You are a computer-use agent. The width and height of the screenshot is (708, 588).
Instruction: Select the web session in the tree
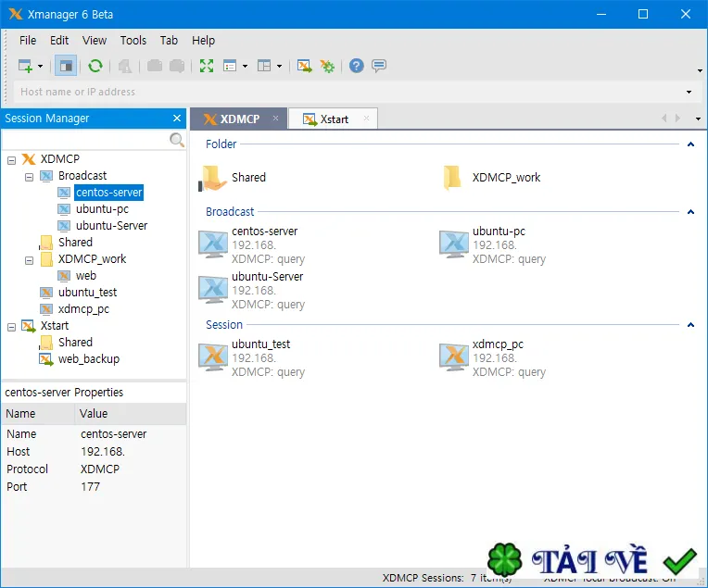click(x=86, y=276)
